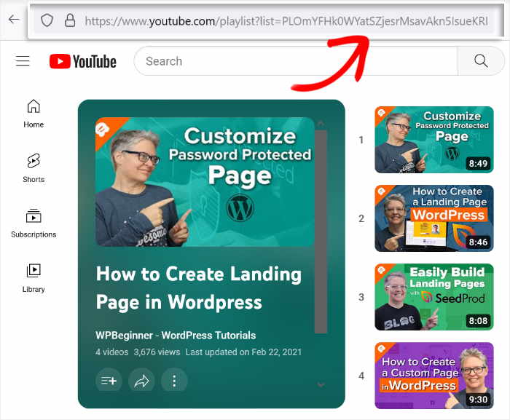The width and height of the screenshot is (510, 420).
Task: Click the browser URL address bar
Action: tap(284, 20)
